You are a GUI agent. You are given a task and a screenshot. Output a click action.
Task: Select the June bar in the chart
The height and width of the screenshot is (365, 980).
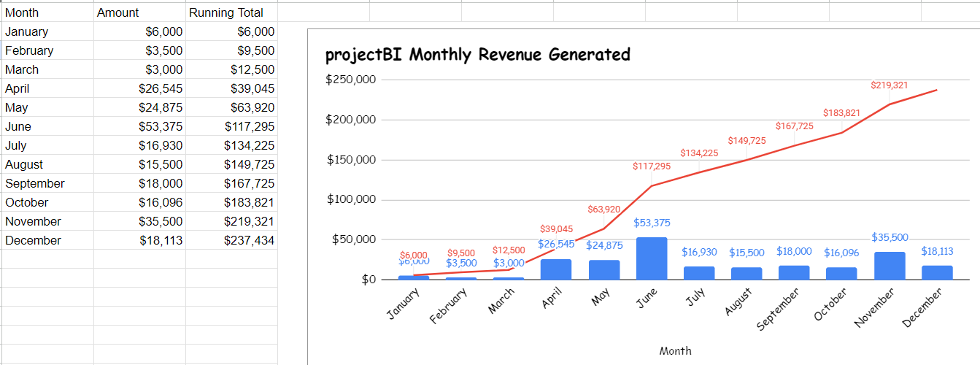[x=652, y=258]
